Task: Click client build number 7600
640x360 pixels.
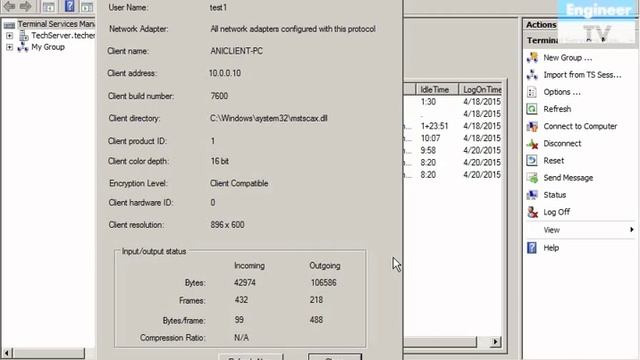Action: (219, 96)
